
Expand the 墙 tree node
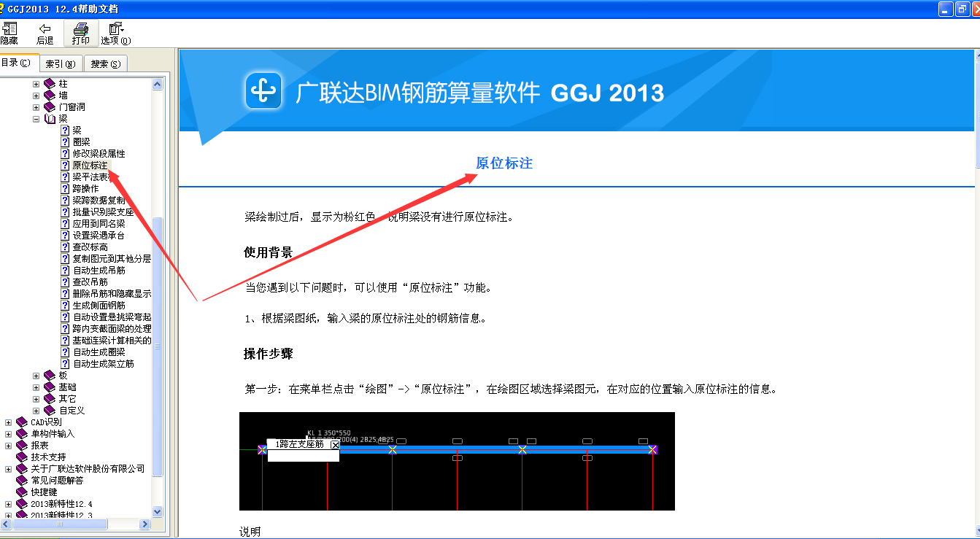[x=36, y=96]
